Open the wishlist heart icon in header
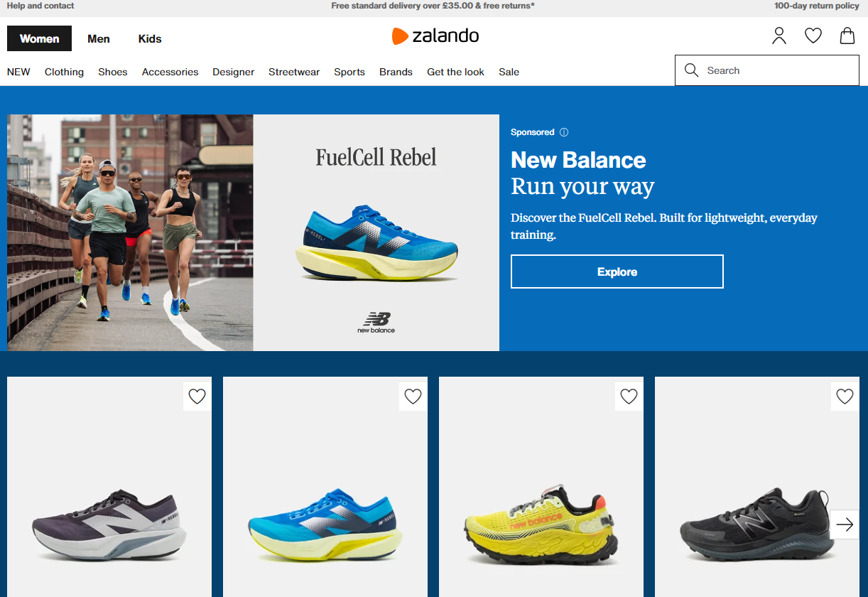The image size is (868, 597). coord(813,36)
